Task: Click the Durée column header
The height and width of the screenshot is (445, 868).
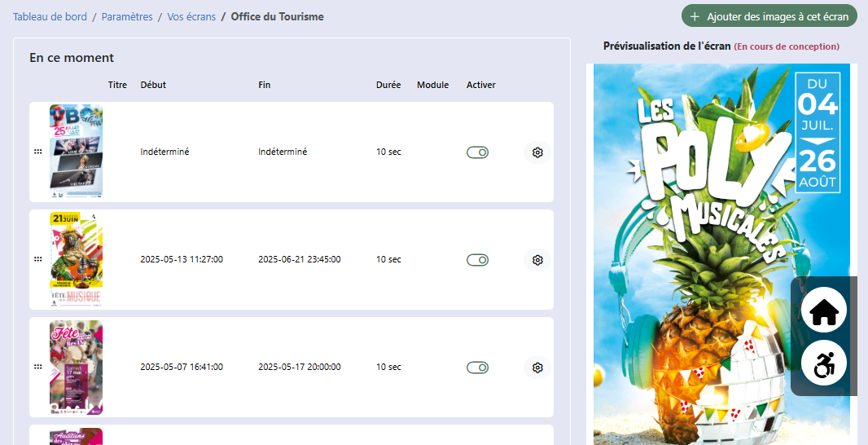Action: point(388,85)
